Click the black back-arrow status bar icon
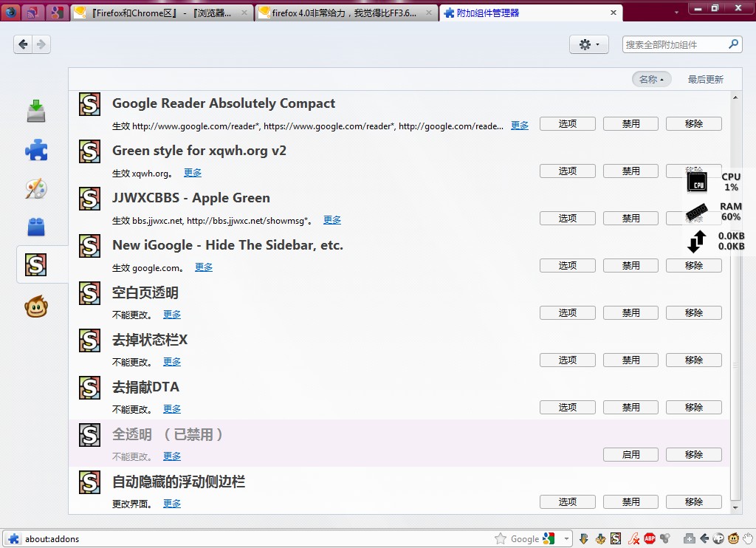The image size is (756, 548). (x=704, y=538)
